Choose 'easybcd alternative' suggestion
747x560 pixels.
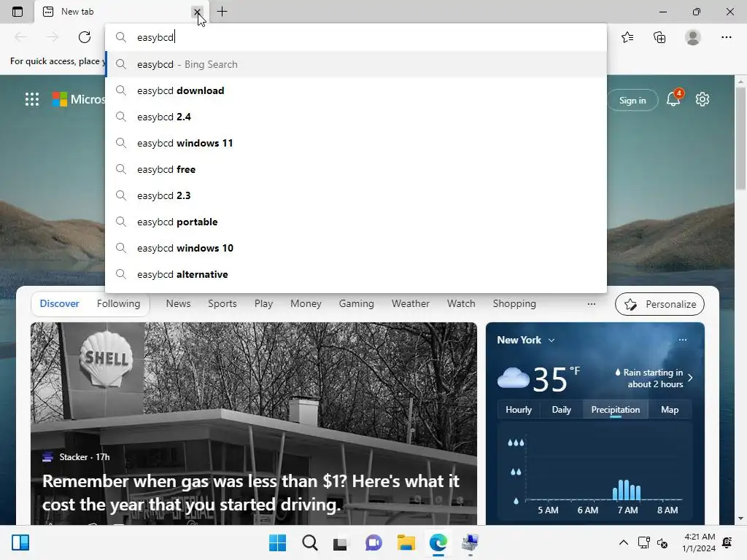(x=356, y=274)
